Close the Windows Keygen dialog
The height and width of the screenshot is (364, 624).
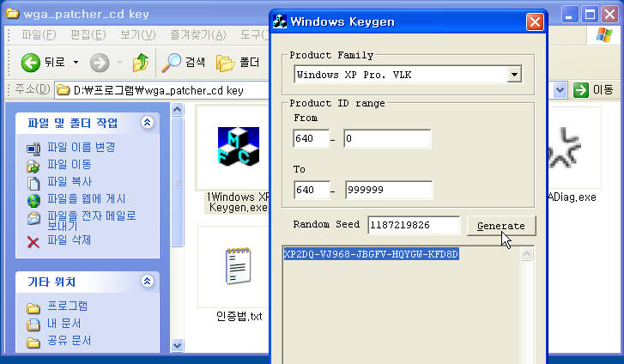coord(535,21)
